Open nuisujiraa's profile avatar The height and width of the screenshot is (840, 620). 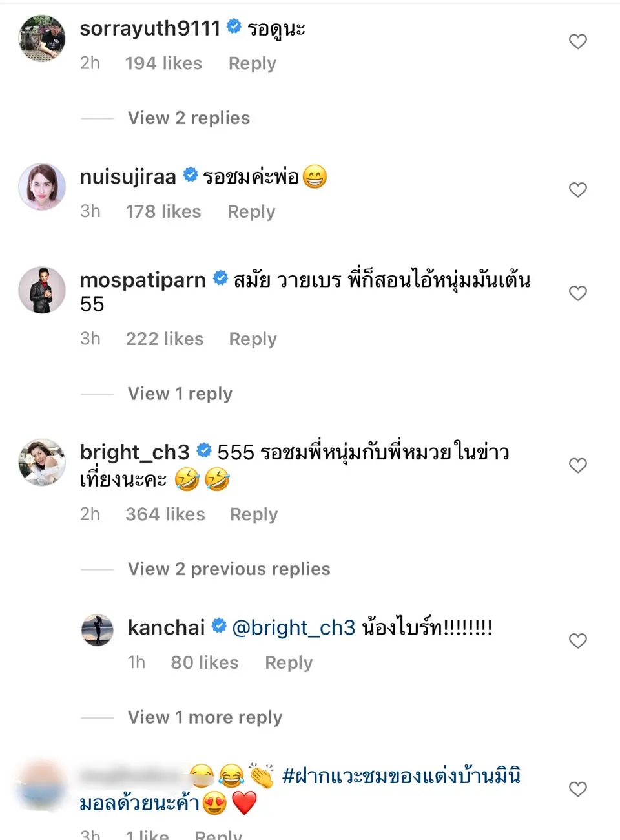pyautogui.click(x=42, y=187)
